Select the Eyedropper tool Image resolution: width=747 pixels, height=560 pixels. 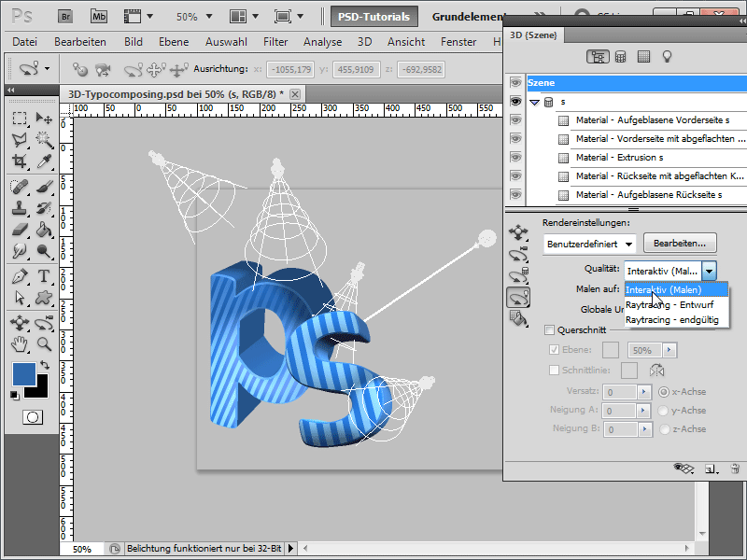pyautogui.click(x=44, y=161)
